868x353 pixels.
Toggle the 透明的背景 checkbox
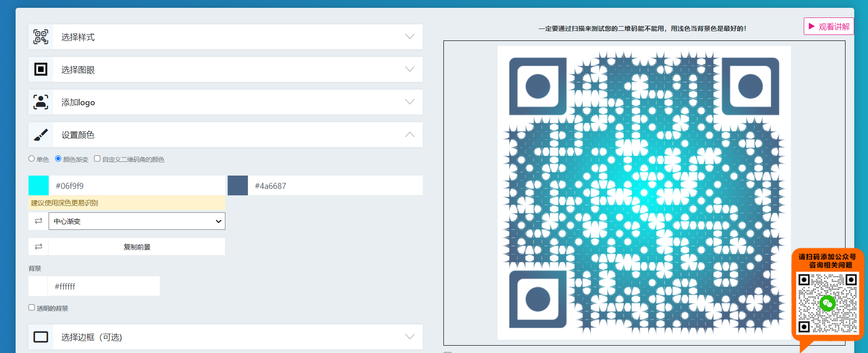tap(32, 307)
